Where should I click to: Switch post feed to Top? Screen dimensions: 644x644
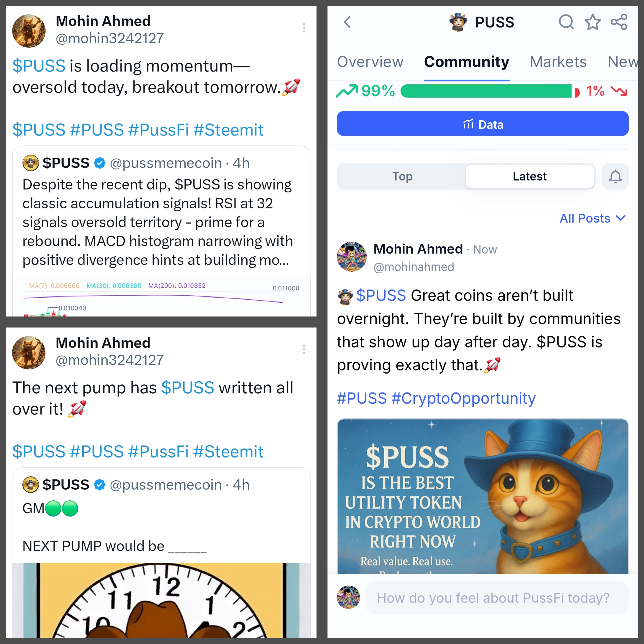[x=402, y=176]
